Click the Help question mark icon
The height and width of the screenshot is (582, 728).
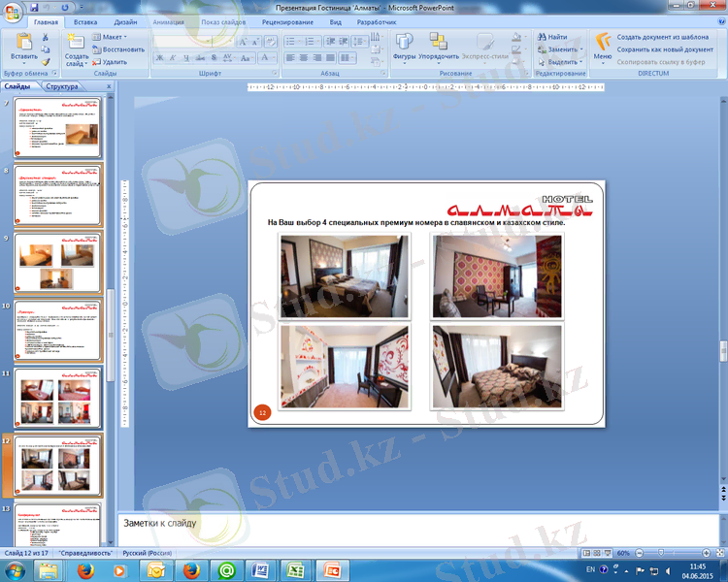tap(722, 21)
